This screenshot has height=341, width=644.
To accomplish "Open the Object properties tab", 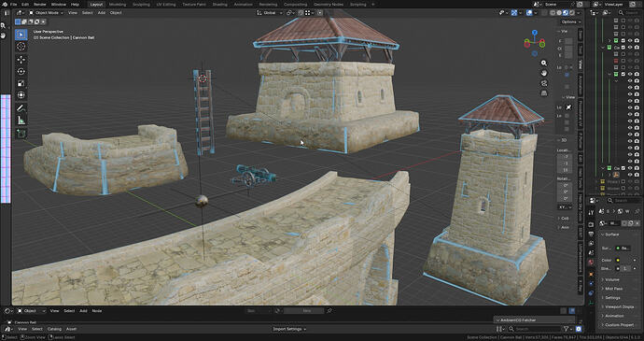I will 591,274.
